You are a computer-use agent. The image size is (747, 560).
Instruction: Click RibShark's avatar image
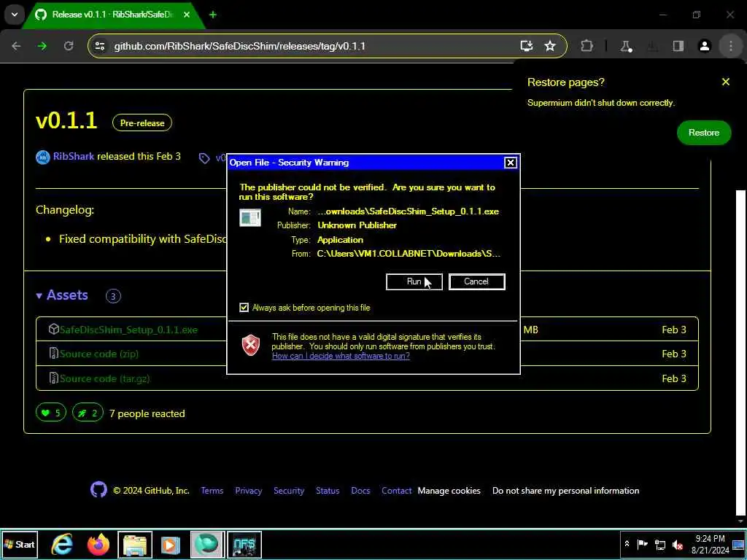click(x=43, y=157)
